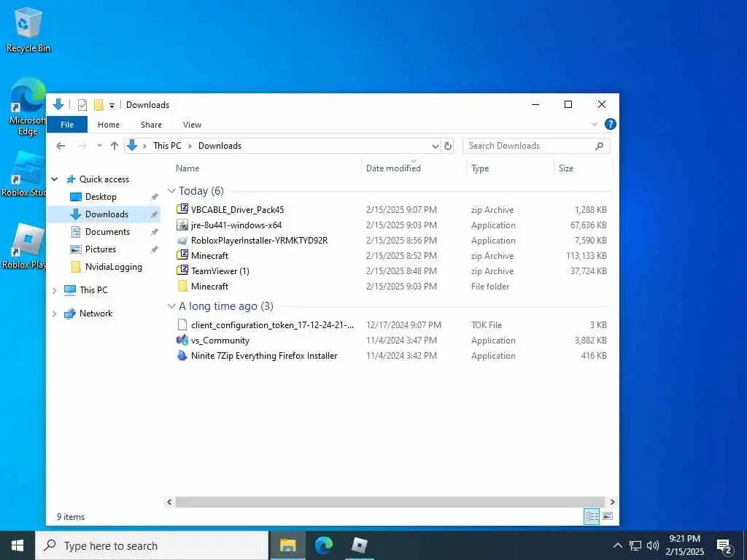Open the Share ribbon tab
The height and width of the screenshot is (560, 747).
point(151,125)
